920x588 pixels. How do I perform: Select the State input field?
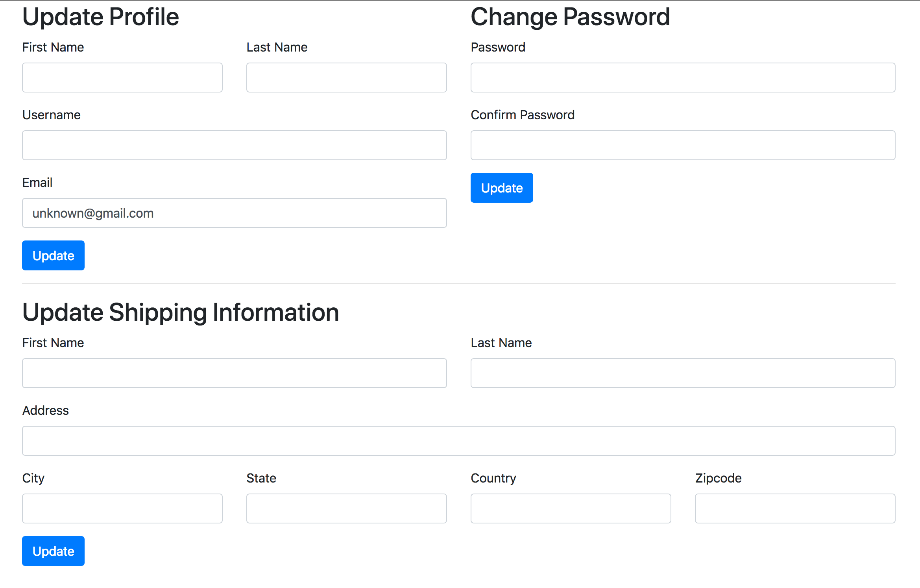[347, 508]
